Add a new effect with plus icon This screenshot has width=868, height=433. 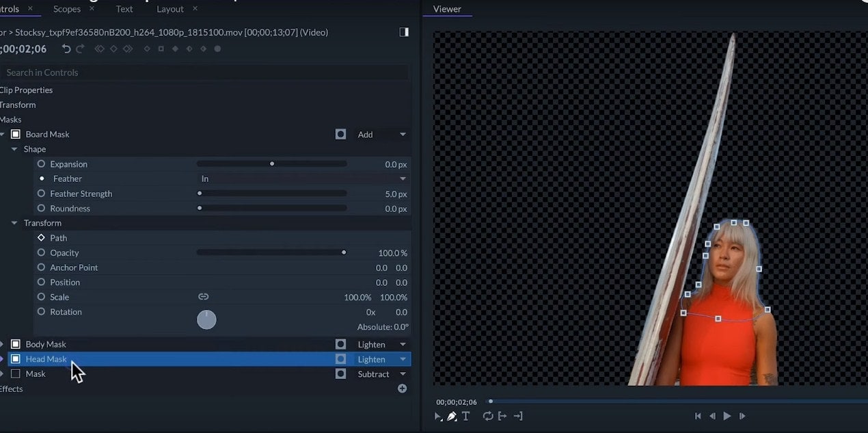point(403,389)
